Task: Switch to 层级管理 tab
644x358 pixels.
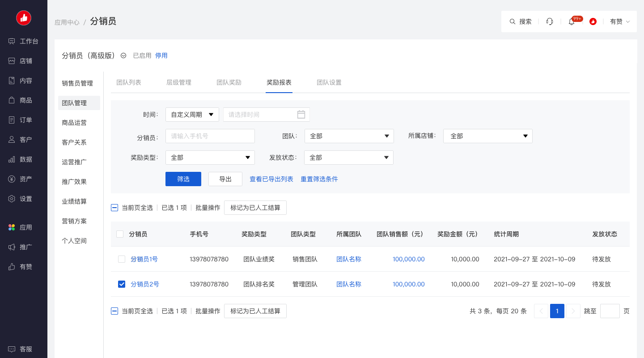Action: [x=179, y=82]
